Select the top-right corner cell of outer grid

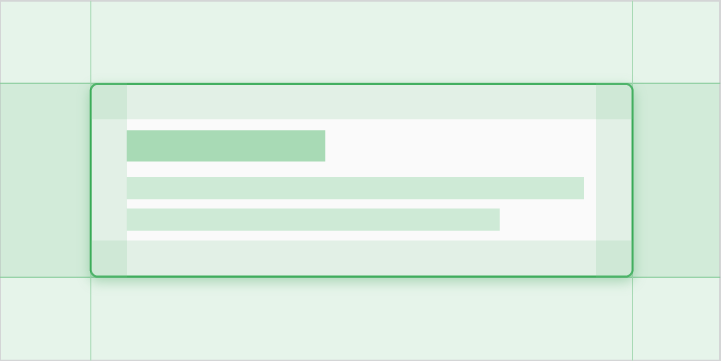pos(676,42)
